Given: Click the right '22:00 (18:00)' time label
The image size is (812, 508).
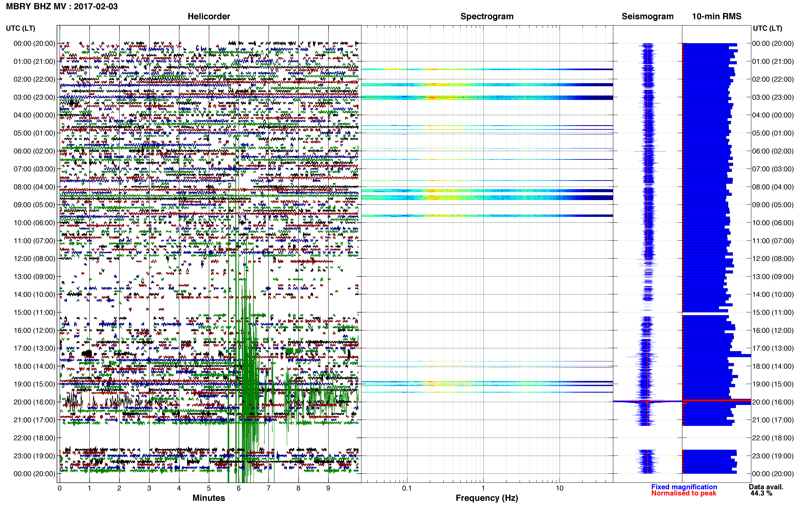Looking at the screenshot, I should (773, 438).
